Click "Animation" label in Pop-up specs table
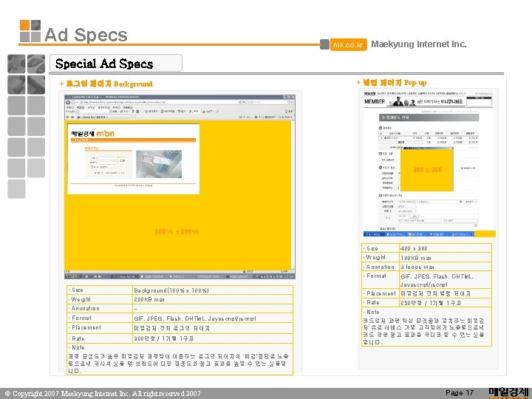This screenshot has width=532, height=399. (380, 267)
